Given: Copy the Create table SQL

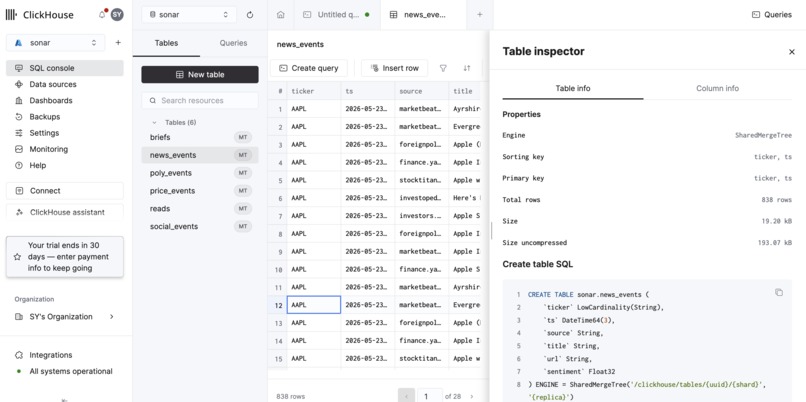Looking at the screenshot, I should coord(779,293).
